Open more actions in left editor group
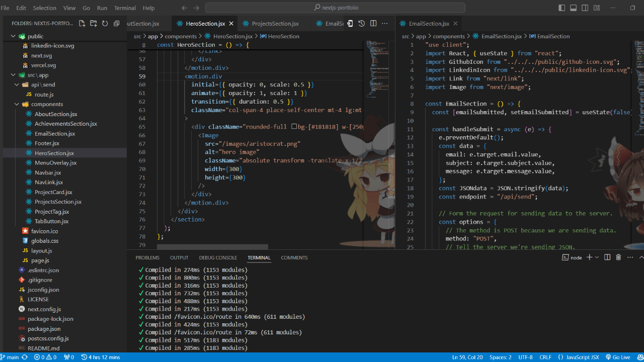 tap(385, 24)
